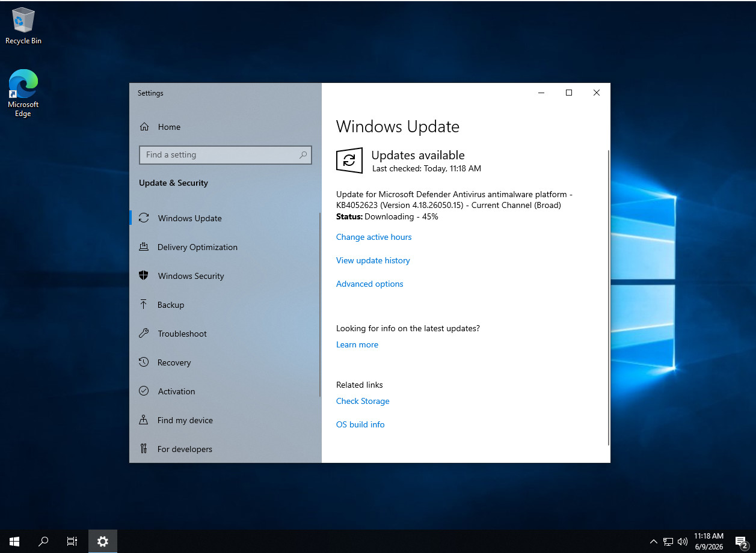This screenshot has height=553, width=756.
Task: Click the Recovery clock icon
Action: (x=144, y=362)
